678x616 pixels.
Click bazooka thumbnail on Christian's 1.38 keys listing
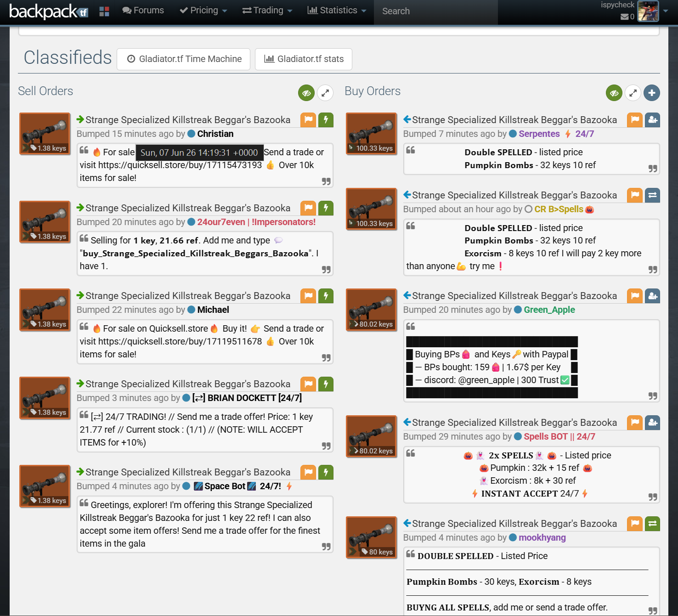[45, 134]
